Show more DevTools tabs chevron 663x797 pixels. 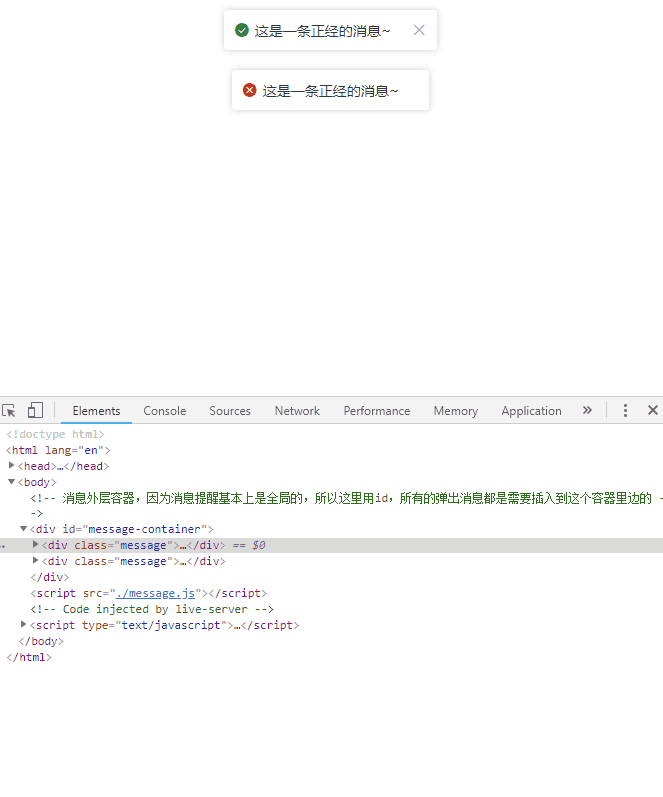point(587,410)
